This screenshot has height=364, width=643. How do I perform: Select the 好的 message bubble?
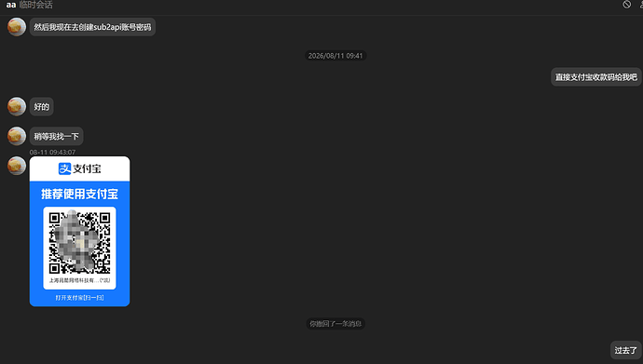(41, 107)
